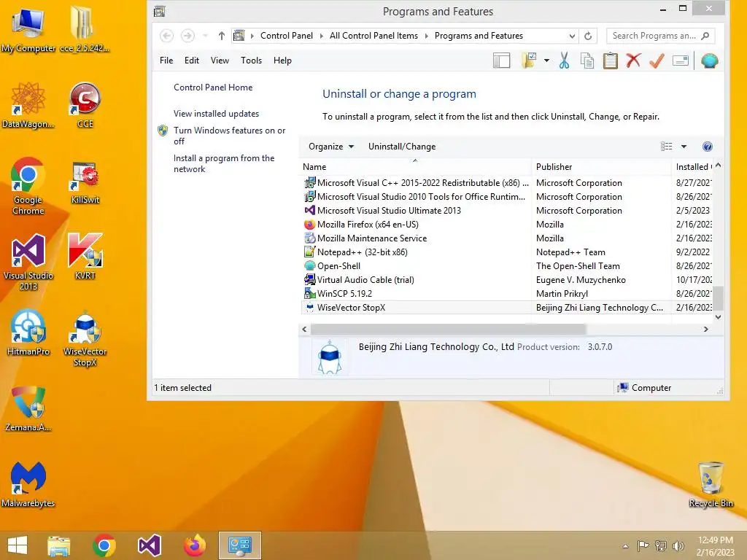Expand the Organize dropdown
Viewport: 747px width, 560px height.
pos(331,147)
